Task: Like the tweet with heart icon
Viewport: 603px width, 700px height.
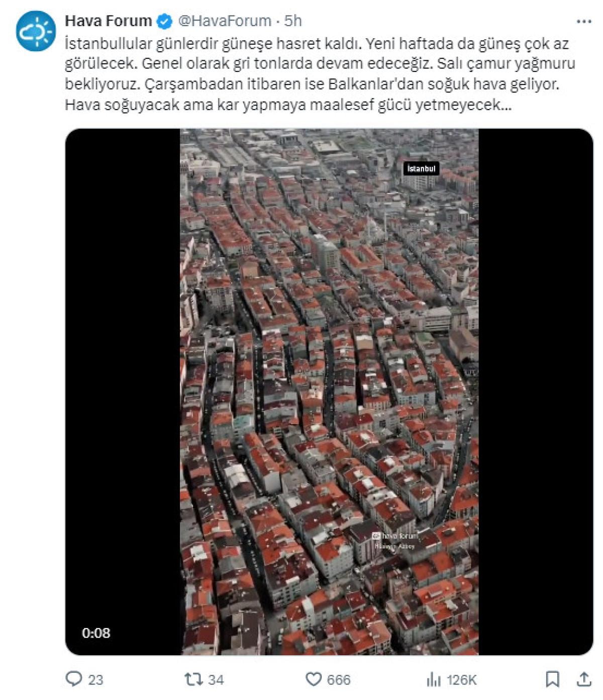Action: pyautogui.click(x=314, y=679)
